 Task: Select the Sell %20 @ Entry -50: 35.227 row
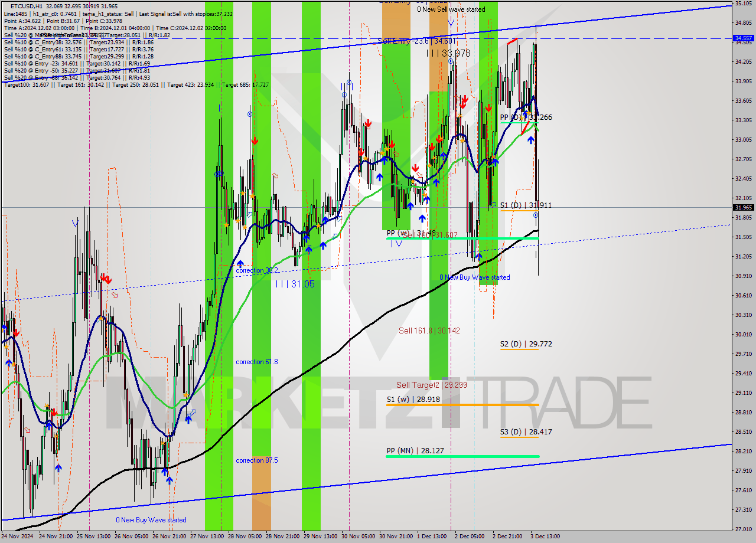(77, 70)
